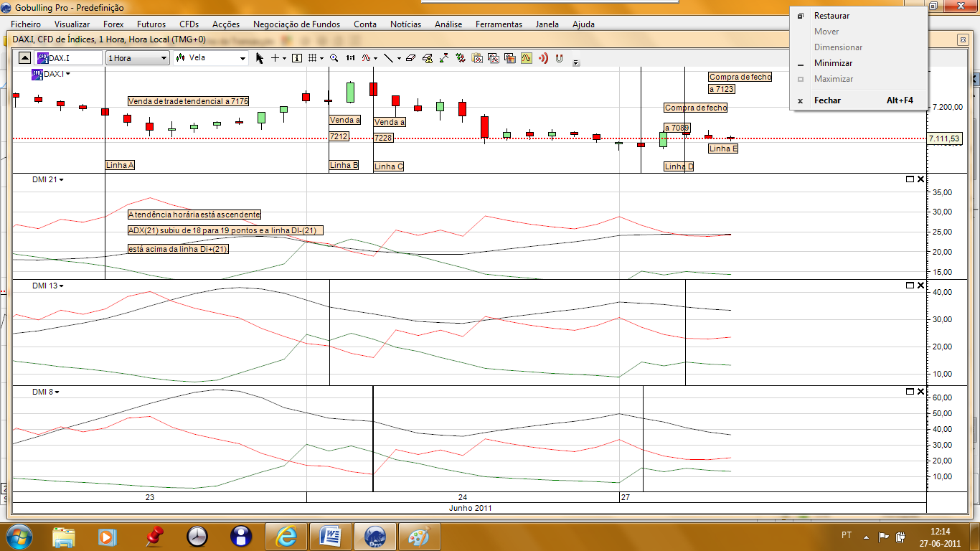Close the DMI 21 indicator panel
980x551 pixels.
(x=920, y=179)
